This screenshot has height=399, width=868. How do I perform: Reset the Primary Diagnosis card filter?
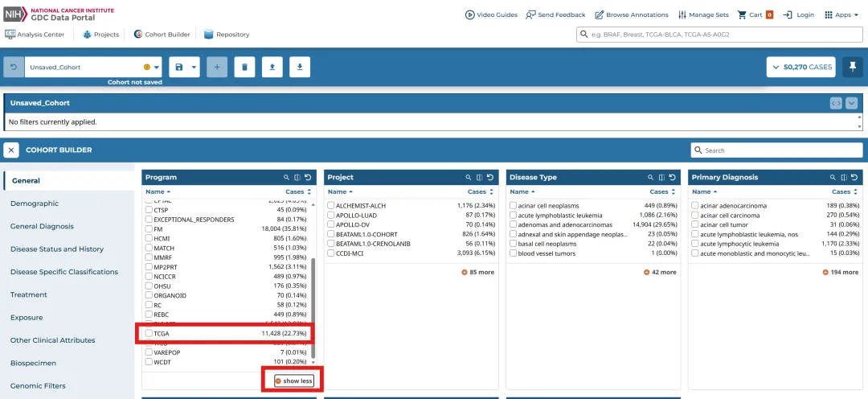tap(854, 177)
